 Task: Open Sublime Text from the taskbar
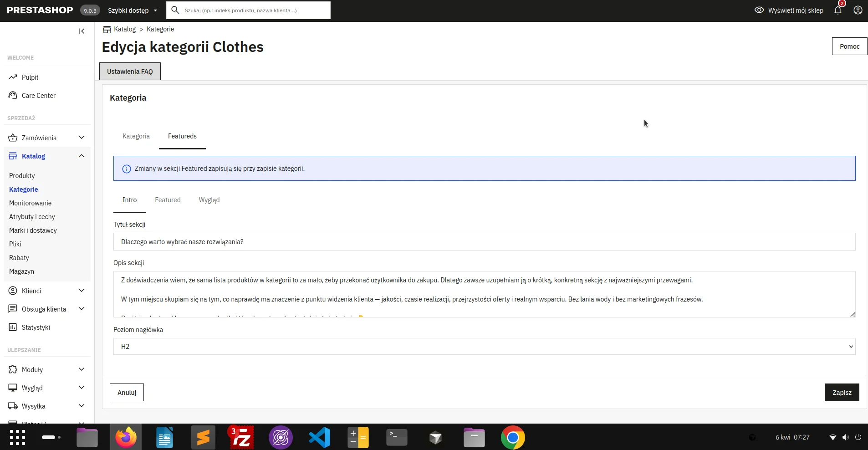[x=203, y=437]
